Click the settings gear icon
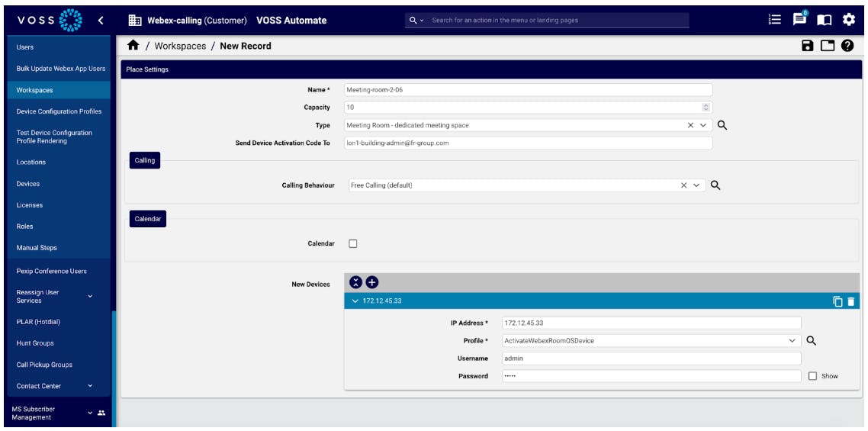Image resolution: width=868 pixels, height=431 pixels. tap(848, 20)
